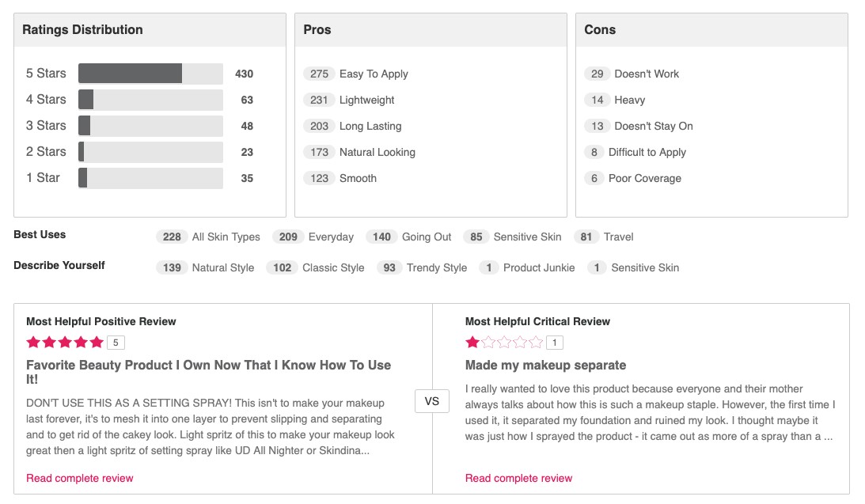Viewport: 865px width, 504px height.
Task: Open the complete positive review
Action: pyautogui.click(x=79, y=478)
